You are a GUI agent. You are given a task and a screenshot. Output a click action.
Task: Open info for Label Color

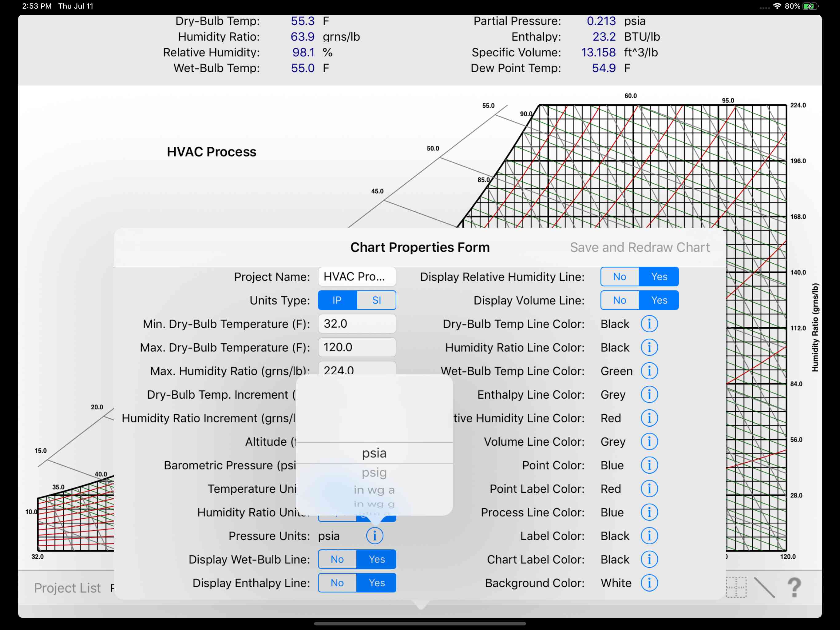(649, 536)
